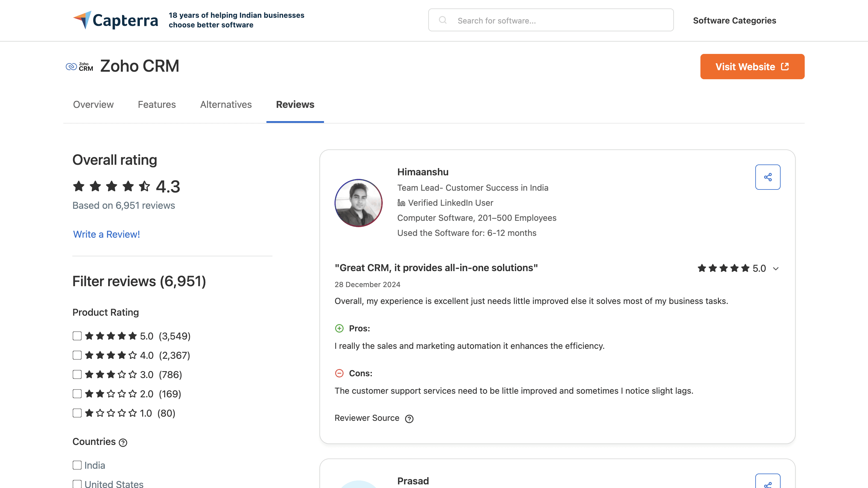Expand Himaanshu's review rating breakdown chevron
The width and height of the screenshot is (868, 488).
[x=776, y=268]
